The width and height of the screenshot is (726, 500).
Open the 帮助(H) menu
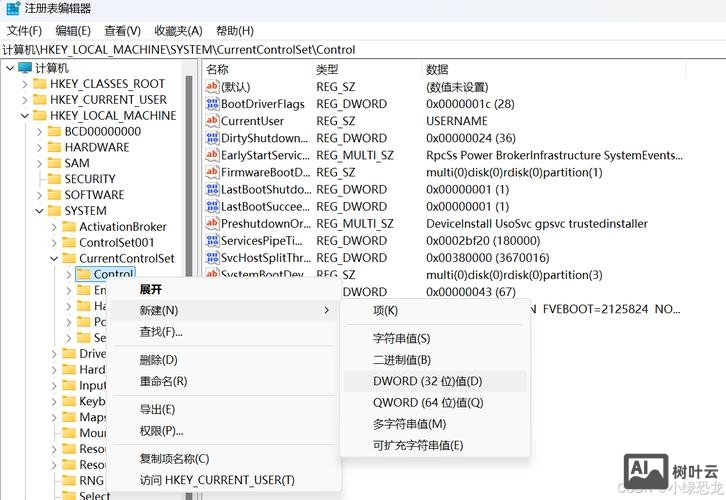pos(235,31)
